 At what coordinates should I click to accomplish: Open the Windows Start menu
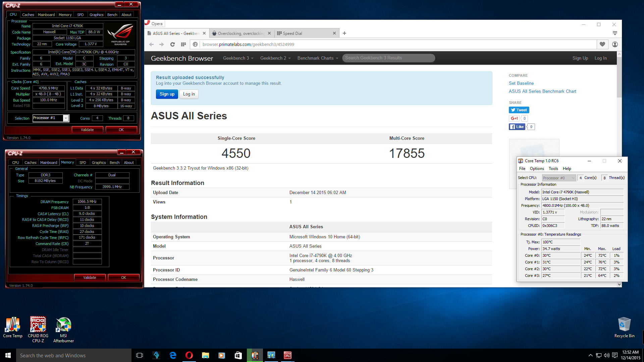8,355
